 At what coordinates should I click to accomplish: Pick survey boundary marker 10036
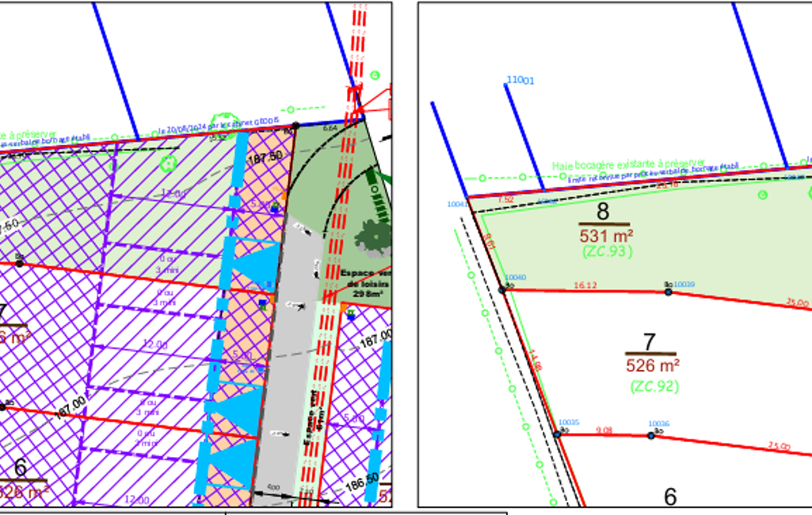(x=651, y=435)
